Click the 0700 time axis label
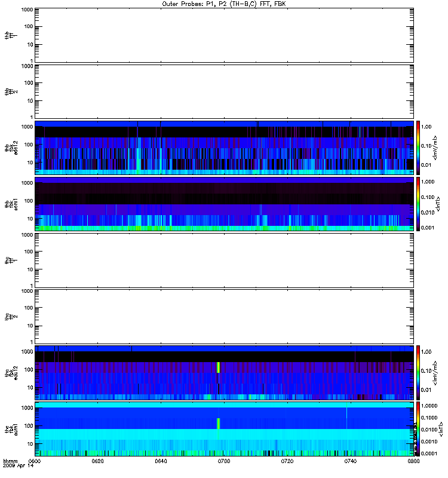The height and width of the screenshot is (478, 448). [x=224, y=461]
